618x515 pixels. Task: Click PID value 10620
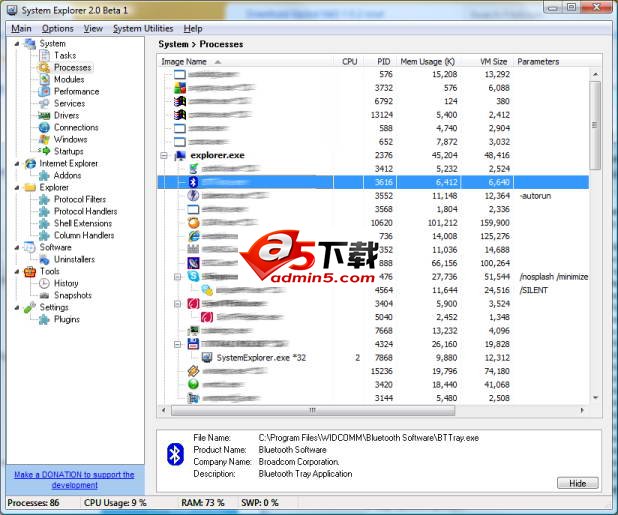pyautogui.click(x=382, y=223)
